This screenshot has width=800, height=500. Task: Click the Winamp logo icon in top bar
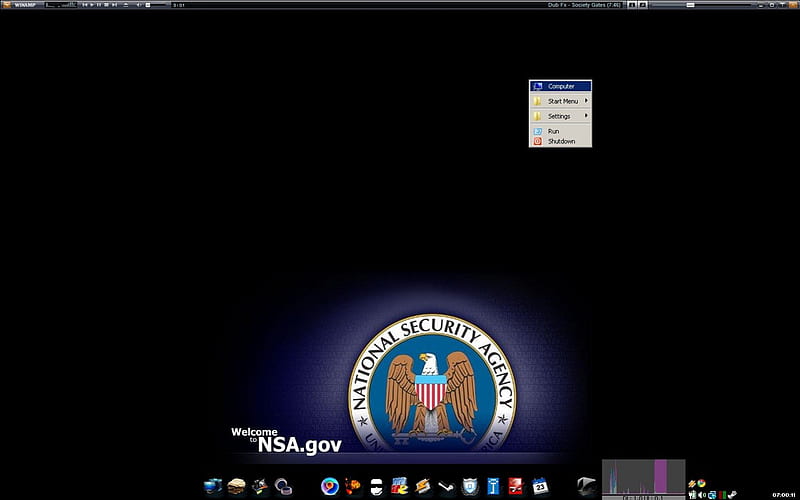6,5
